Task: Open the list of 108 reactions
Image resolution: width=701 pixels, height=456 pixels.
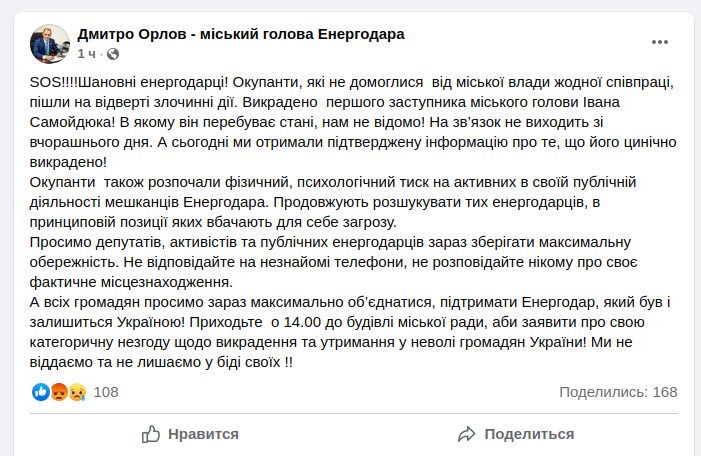Action: (106, 392)
